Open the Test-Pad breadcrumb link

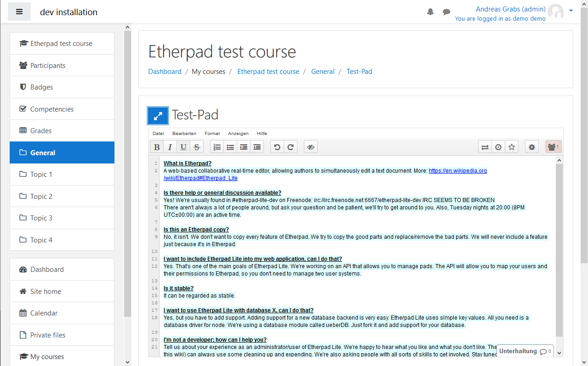(360, 72)
